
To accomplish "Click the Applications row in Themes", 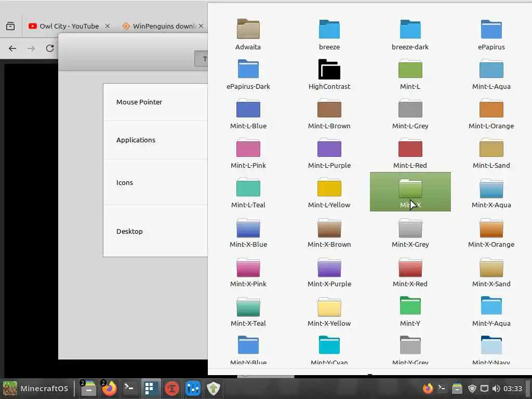I will tap(155, 140).
